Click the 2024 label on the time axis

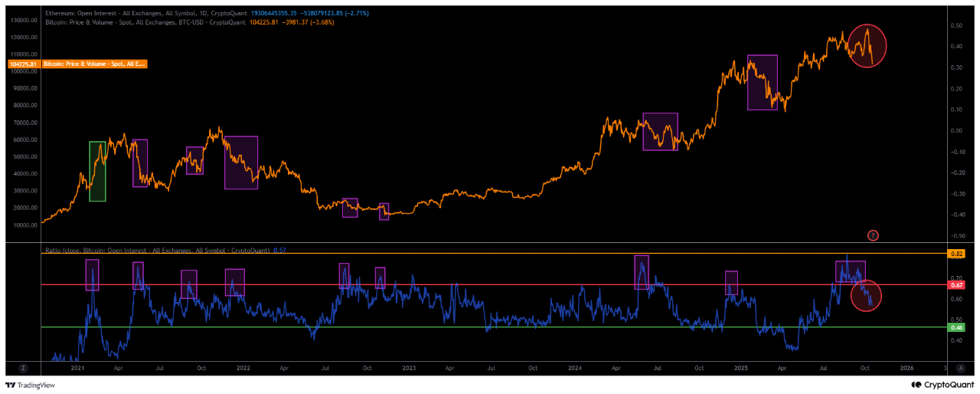click(574, 368)
